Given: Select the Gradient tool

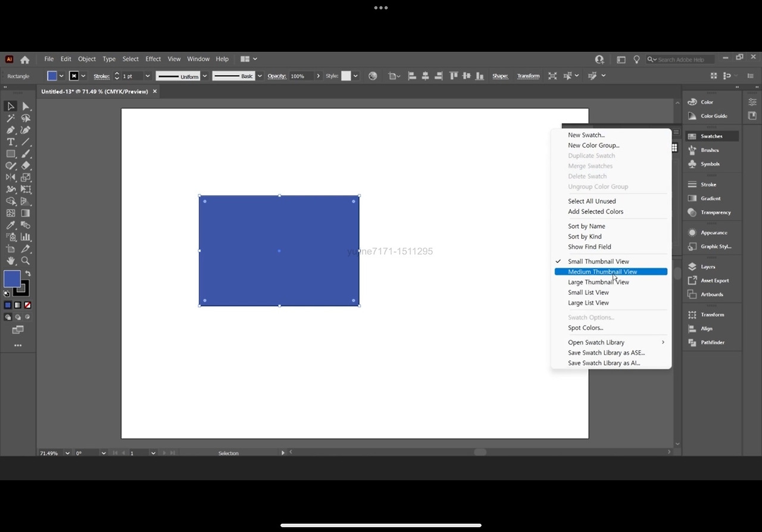Looking at the screenshot, I should pyautogui.click(x=26, y=213).
